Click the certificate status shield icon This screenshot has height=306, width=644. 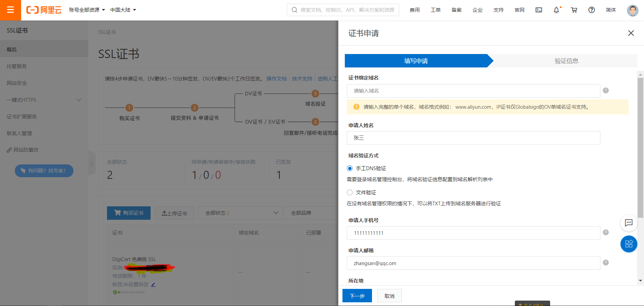[115, 292]
